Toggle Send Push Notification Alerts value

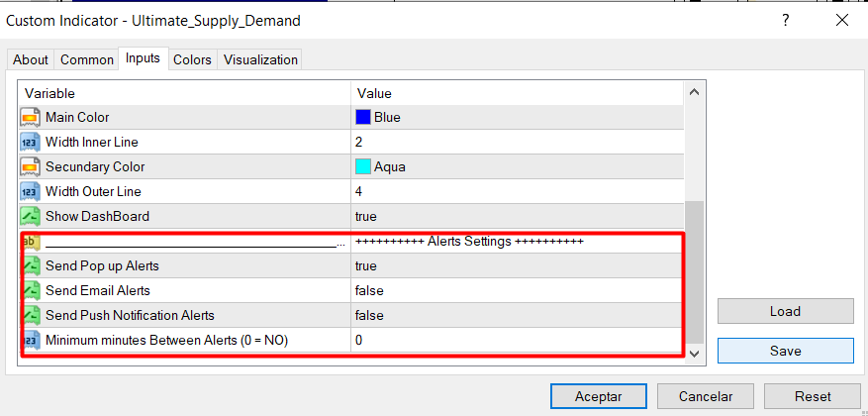[517, 316]
